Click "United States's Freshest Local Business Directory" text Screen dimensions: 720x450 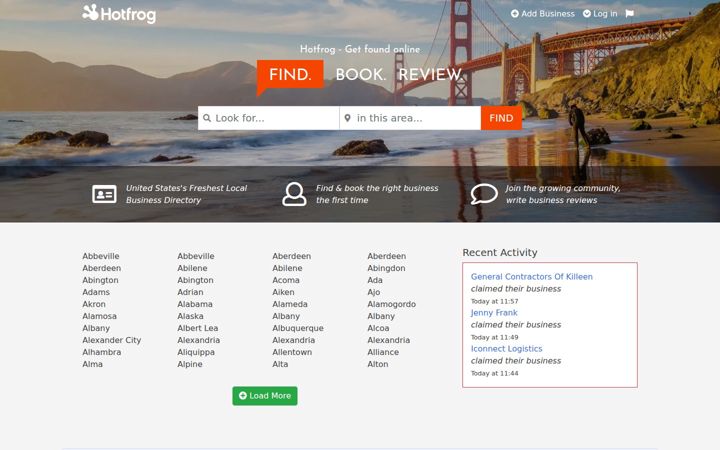point(186,194)
